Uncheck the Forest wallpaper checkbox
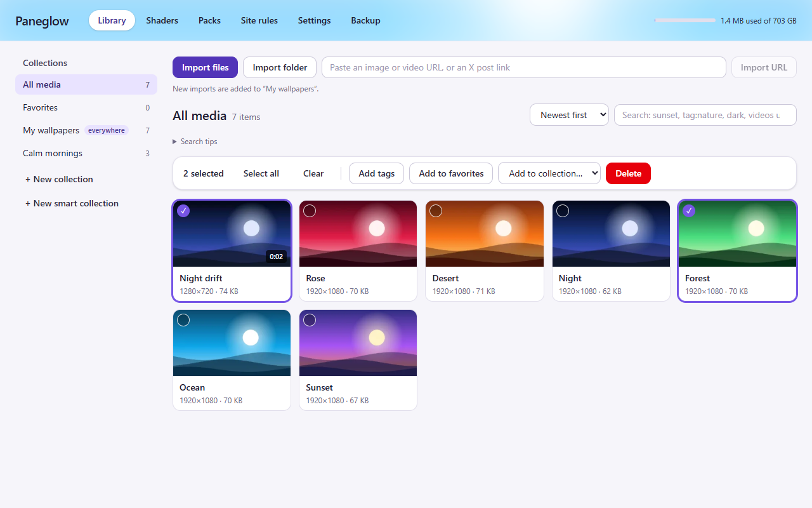This screenshot has height=508, width=812. click(689, 211)
